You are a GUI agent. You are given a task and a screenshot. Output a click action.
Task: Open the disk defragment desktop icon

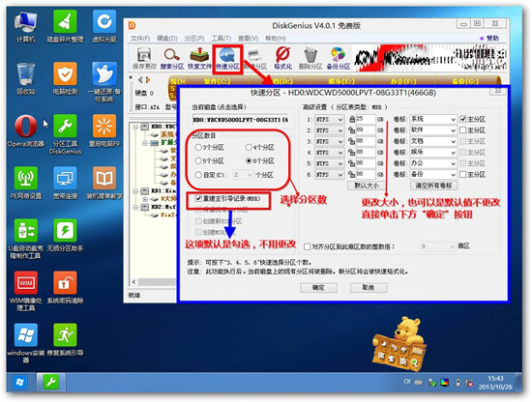point(65,27)
